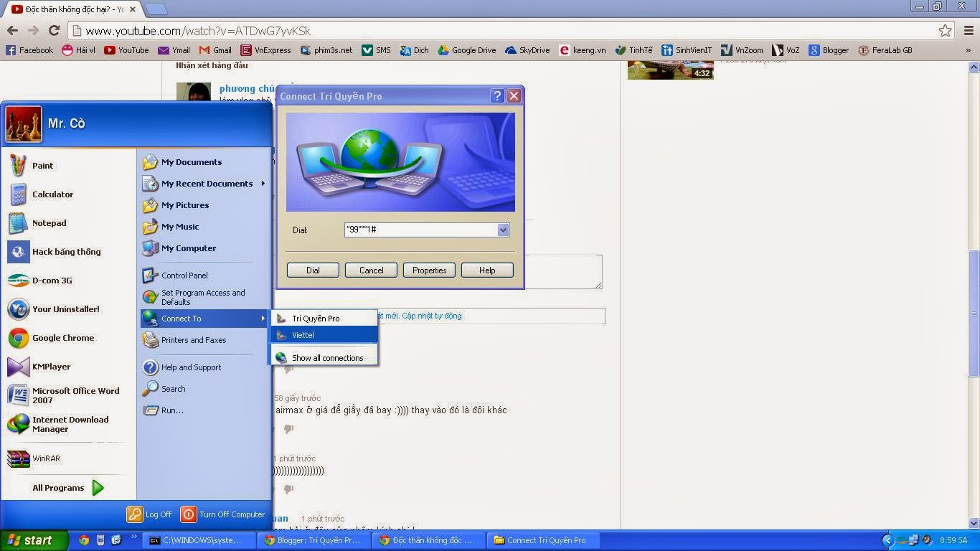Select the Viettel connection entry

[x=324, y=335]
